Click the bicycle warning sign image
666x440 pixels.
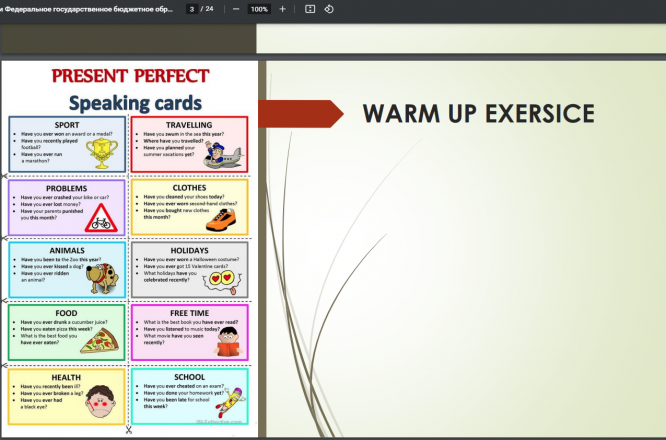pos(101,218)
